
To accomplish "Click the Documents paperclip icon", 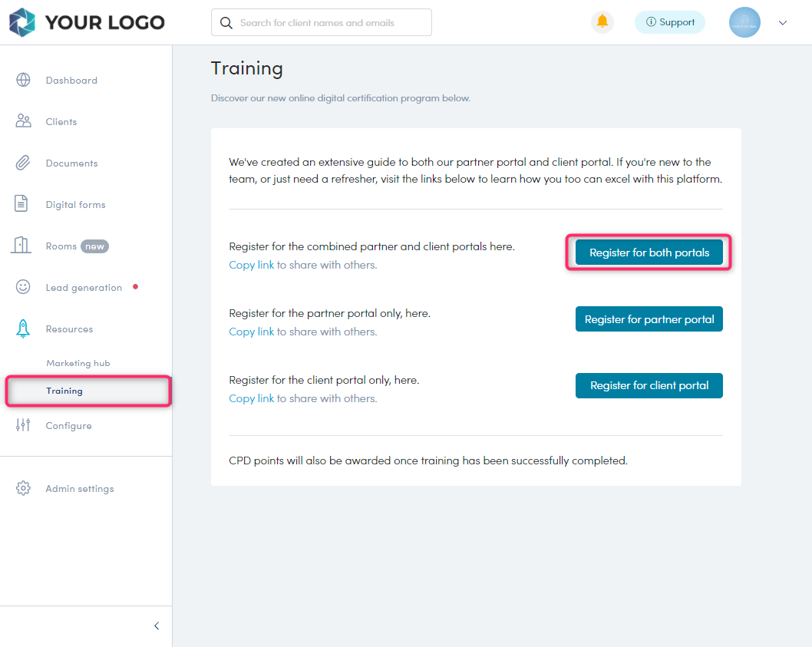I will [23, 163].
